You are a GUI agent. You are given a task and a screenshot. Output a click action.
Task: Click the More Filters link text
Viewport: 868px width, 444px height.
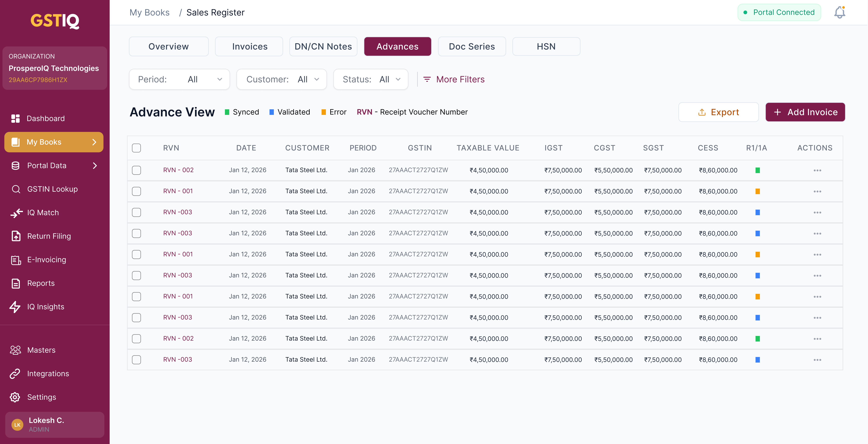tap(460, 80)
